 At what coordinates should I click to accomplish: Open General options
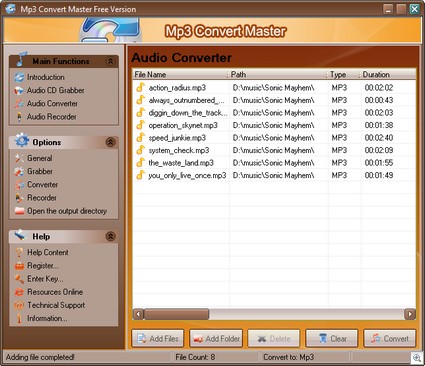[x=40, y=158]
